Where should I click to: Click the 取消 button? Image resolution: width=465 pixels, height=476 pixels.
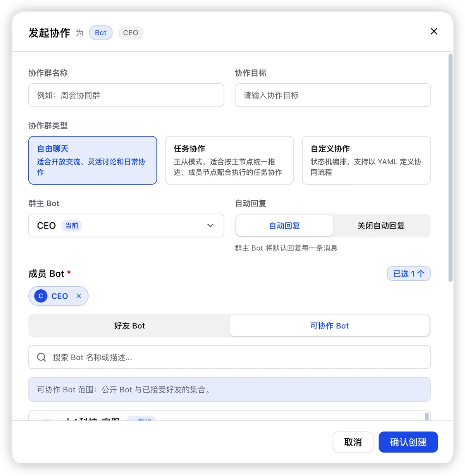coord(353,442)
